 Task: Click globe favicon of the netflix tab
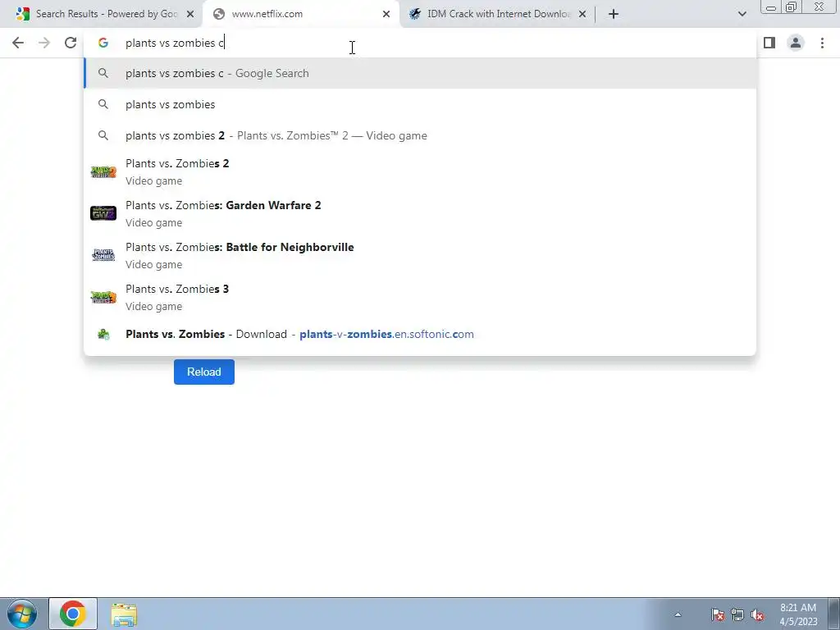(218, 14)
